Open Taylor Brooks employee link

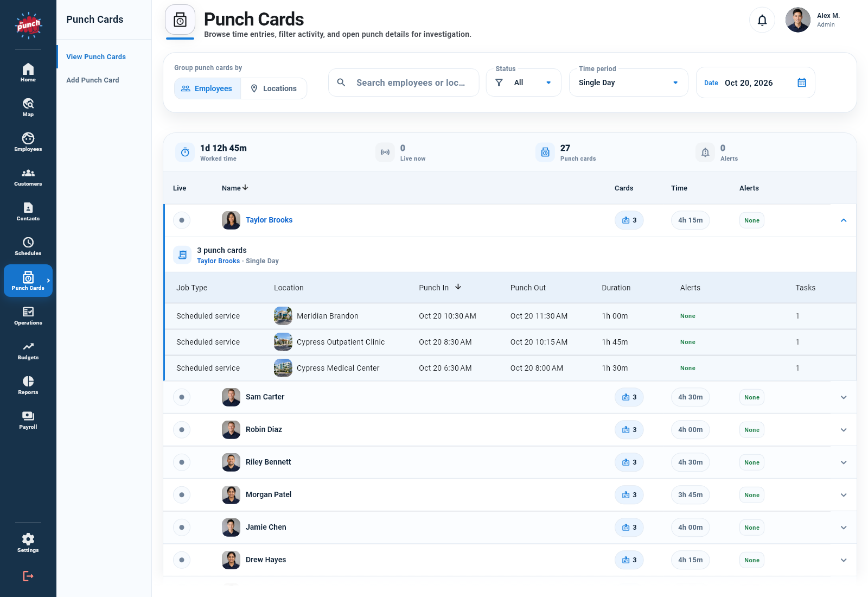point(269,220)
